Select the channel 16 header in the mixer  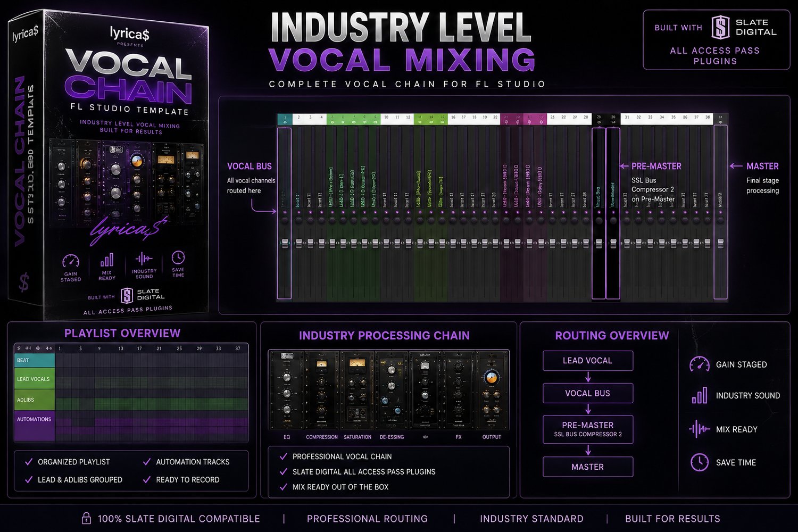tap(453, 119)
